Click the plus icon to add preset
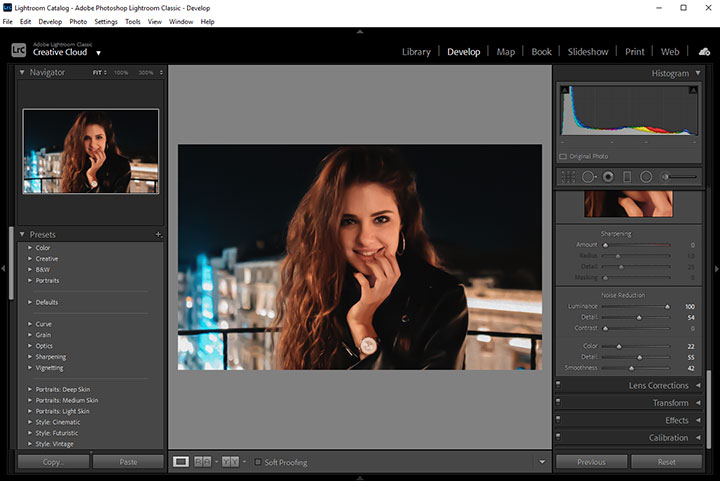 tap(158, 235)
